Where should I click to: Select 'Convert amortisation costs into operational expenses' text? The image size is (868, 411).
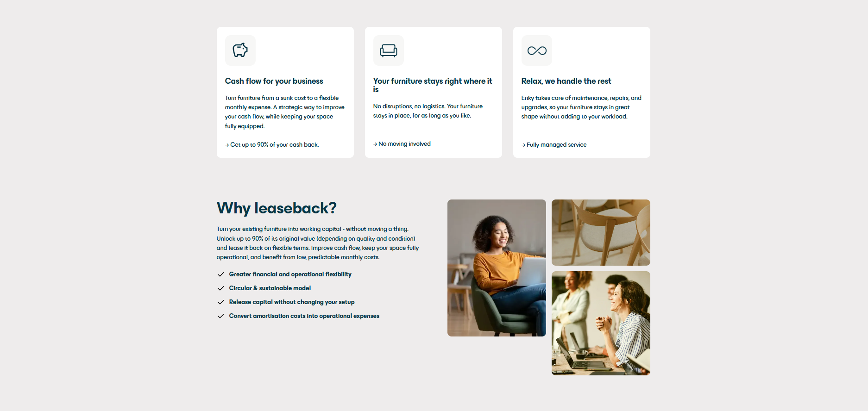click(x=304, y=316)
